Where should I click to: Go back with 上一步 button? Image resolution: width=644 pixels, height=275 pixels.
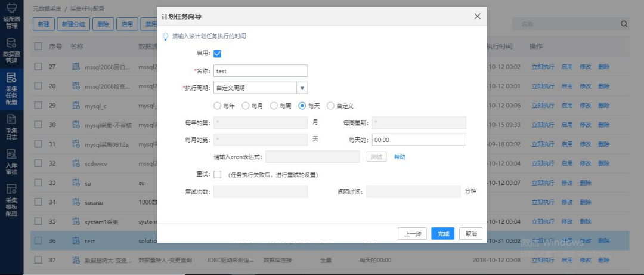412,234
